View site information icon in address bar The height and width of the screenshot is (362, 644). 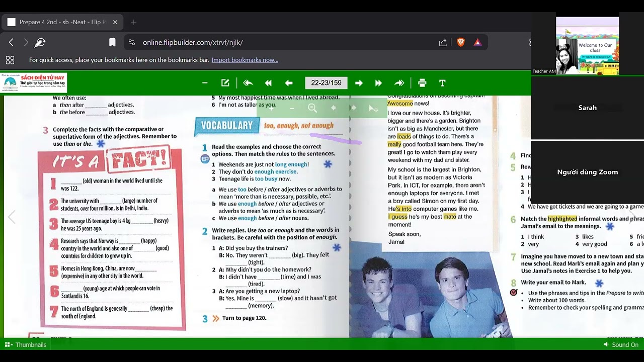132,43
